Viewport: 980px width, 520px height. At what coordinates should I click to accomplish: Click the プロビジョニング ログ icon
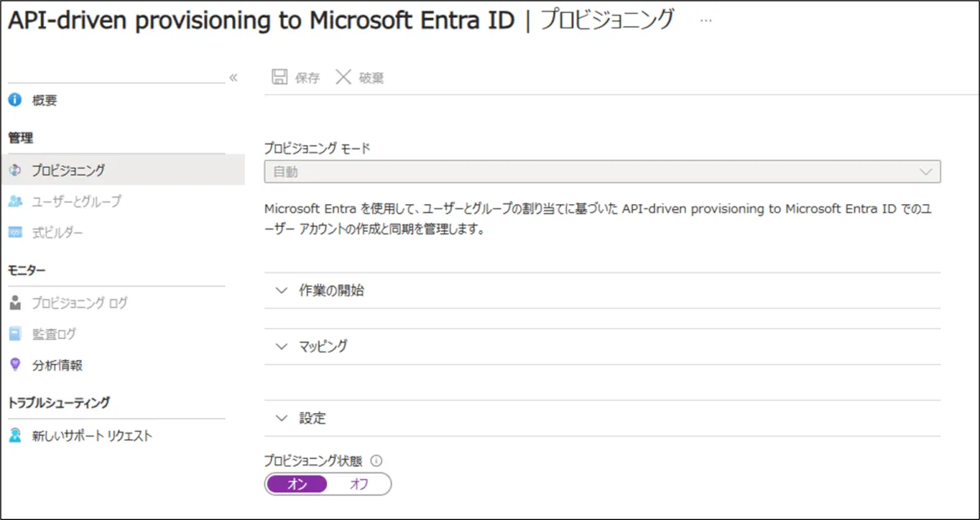click(15, 303)
